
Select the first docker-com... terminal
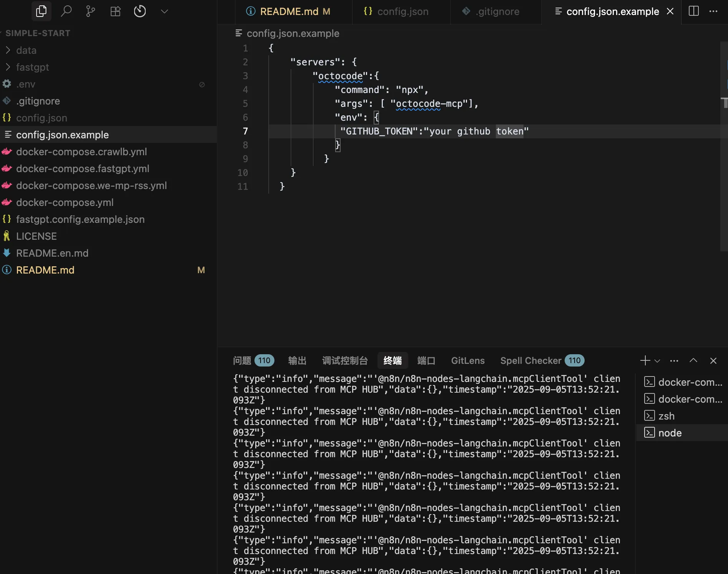point(682,382)
